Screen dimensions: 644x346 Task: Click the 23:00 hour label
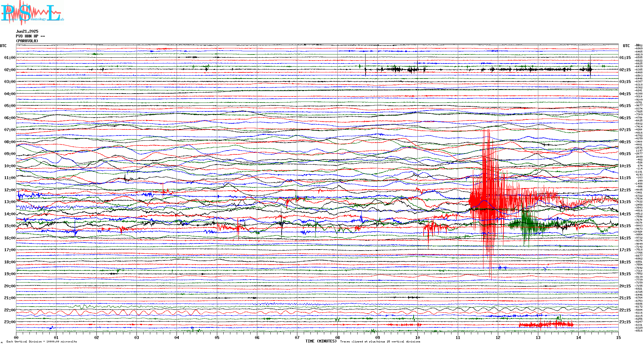[x=10, y=322]
